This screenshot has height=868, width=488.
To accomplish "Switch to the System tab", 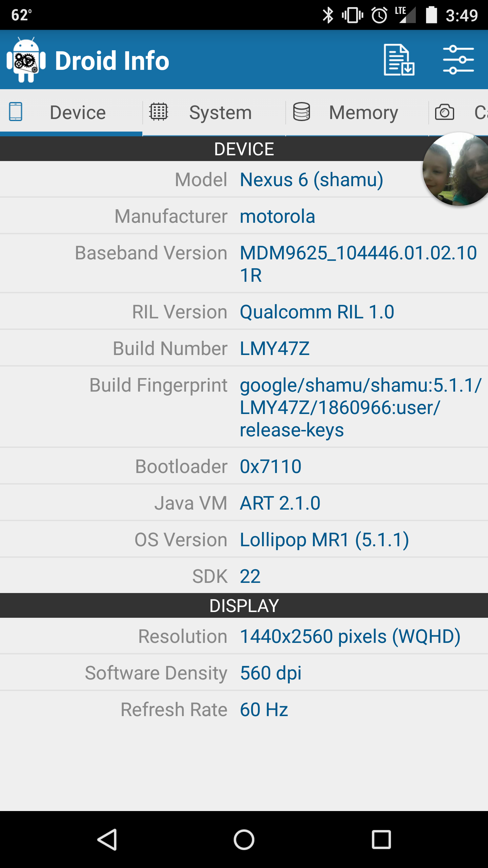I will click(x=214, y=113).
